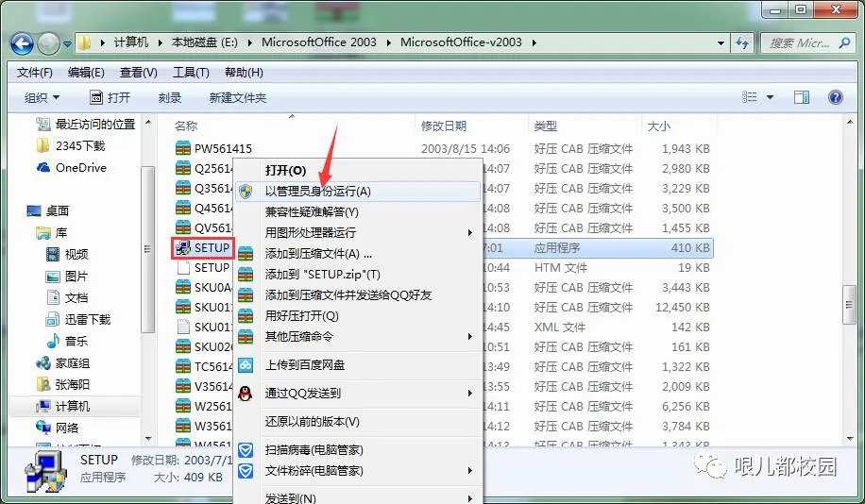Image resolution: width=865 pixels, height=504 pixels.
Task: Click the change view icon
Action: click(x=749, y=97)
